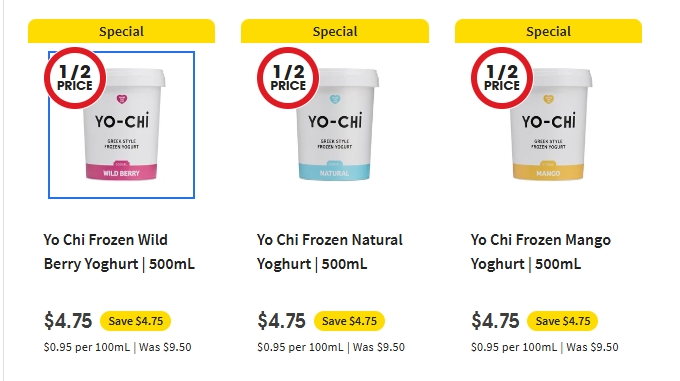Click the Special banner above Mango yoghurt
Image resolution: width=680 pixels, height=381 pixels.
549,31
